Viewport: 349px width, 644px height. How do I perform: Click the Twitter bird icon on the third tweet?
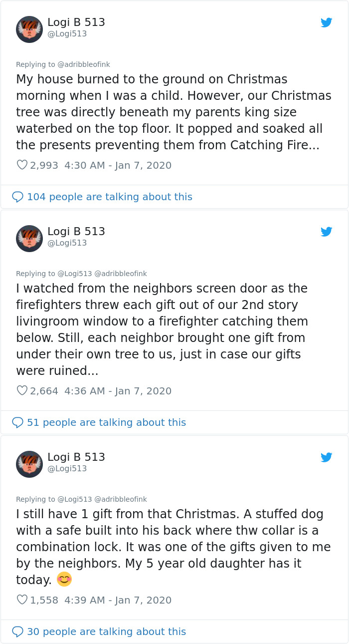[x=327, y=457]
